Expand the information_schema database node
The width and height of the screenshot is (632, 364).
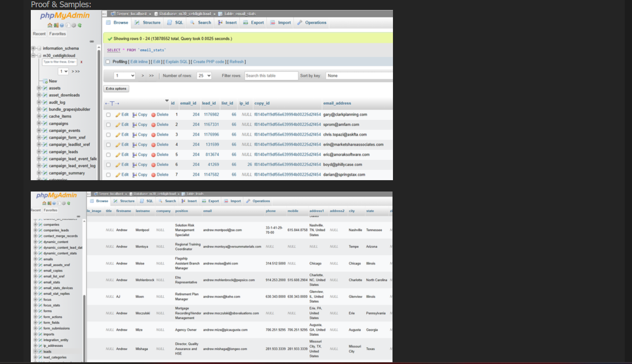tap(34, 48)
